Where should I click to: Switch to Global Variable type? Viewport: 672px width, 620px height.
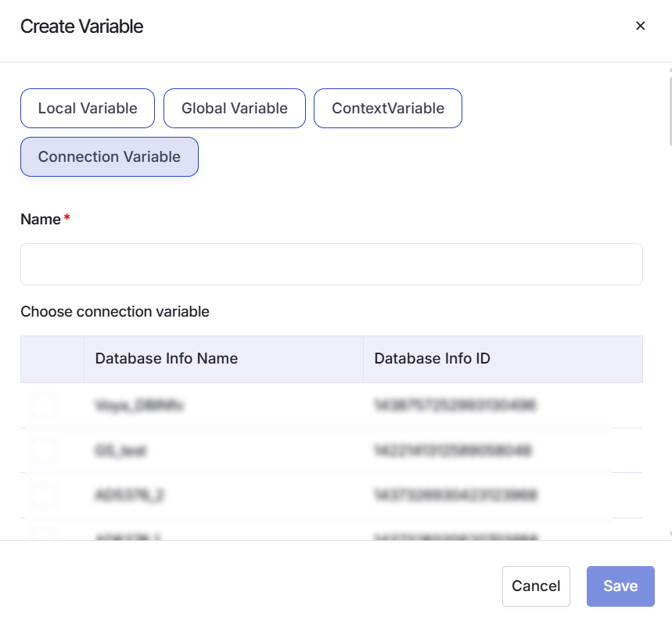(x=235, y=109)
